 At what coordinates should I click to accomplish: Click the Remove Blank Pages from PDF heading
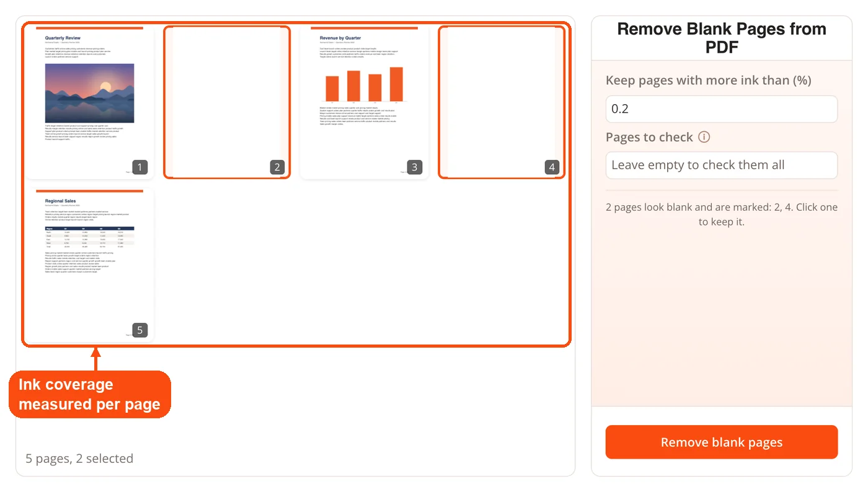pos(722,38)
